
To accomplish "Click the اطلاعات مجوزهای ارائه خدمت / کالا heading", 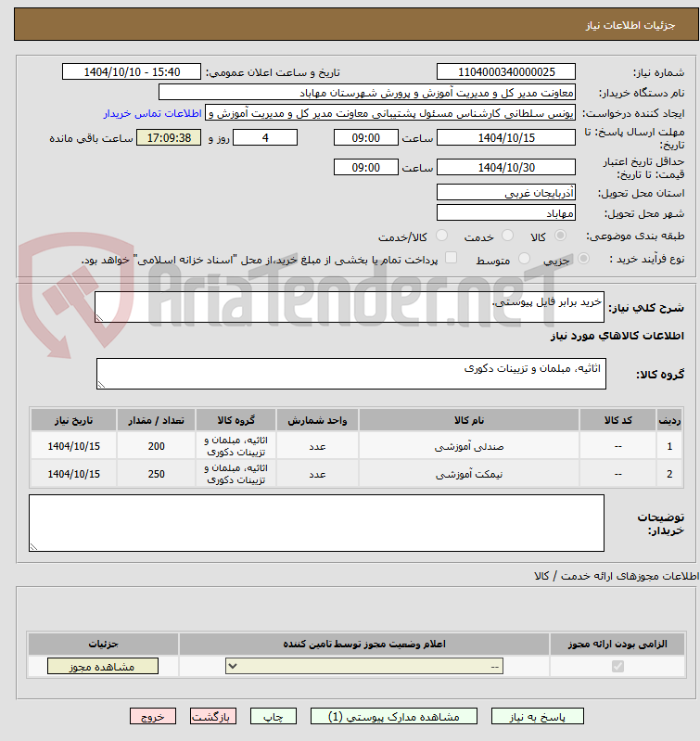I will 617,576.
